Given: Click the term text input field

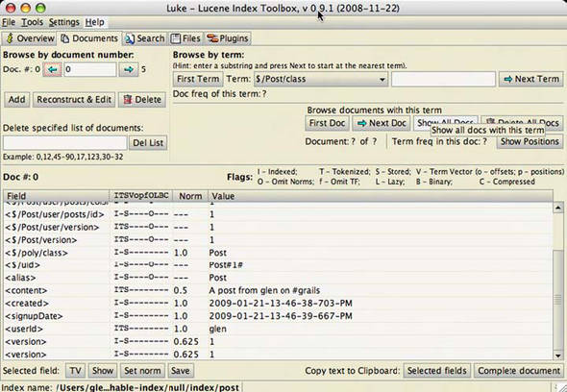Looking at the screenshot, I should [x=443, y=79].
